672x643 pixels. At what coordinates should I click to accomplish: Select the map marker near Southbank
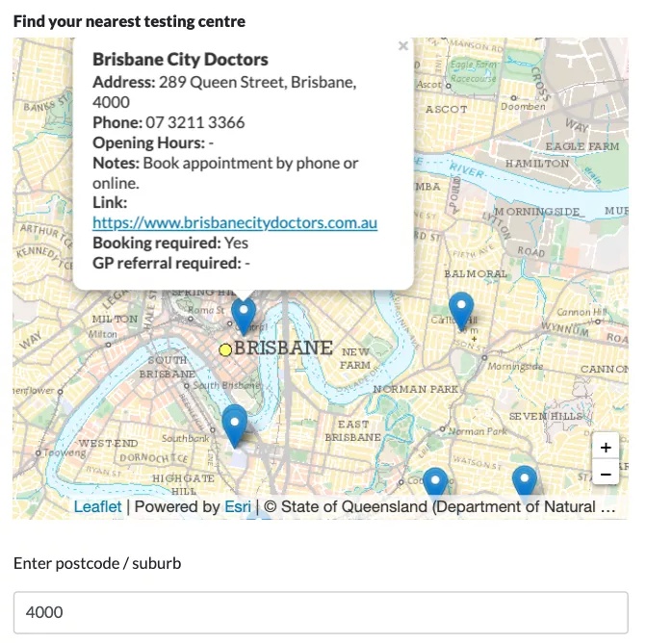[x=234, y=424]
